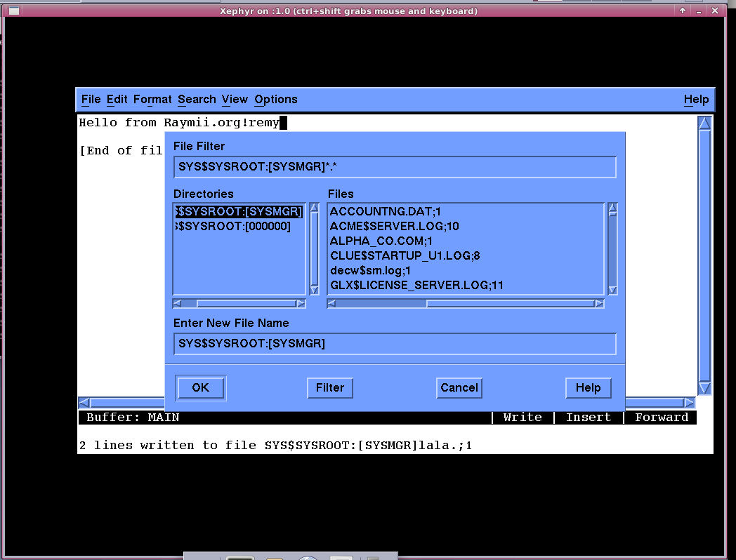Select ACCOUNTNG.DAT;1 in Files list
Image resolution: width=736 pixels, height=560 pixels.
[x=385, y=211]
